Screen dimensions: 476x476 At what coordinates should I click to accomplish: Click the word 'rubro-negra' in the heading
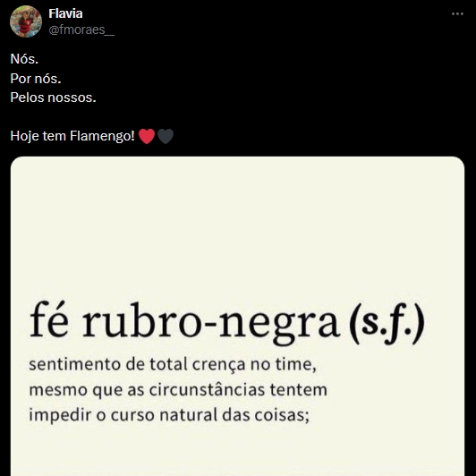(x=210, y=323)
